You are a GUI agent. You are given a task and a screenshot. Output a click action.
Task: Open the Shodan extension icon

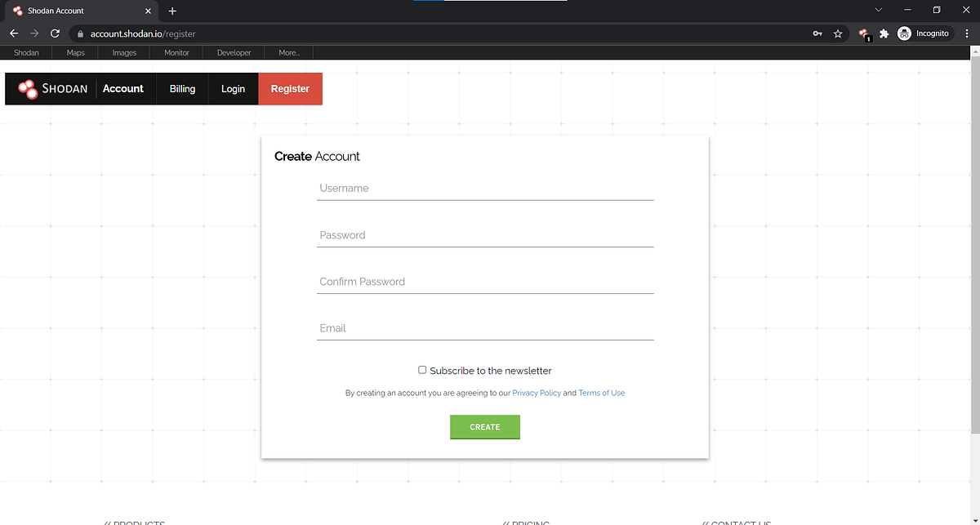865,33
